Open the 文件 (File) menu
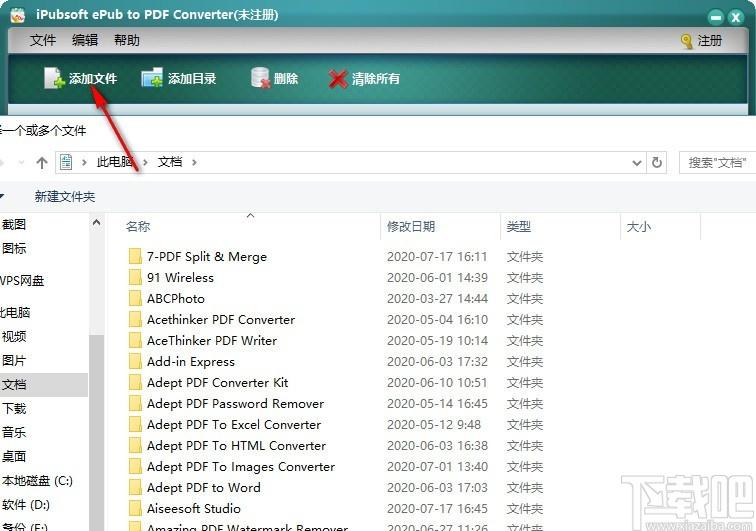 (x=43, y=40)
